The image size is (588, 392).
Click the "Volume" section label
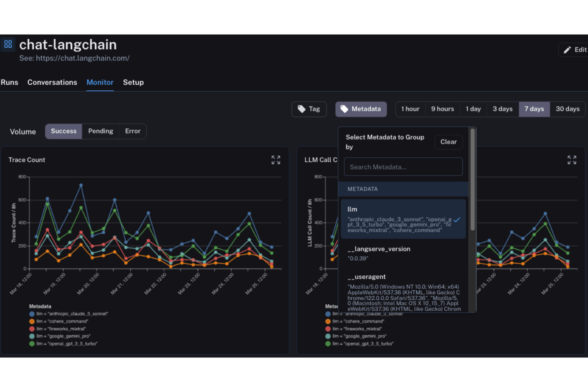click(x=23, y=131)
